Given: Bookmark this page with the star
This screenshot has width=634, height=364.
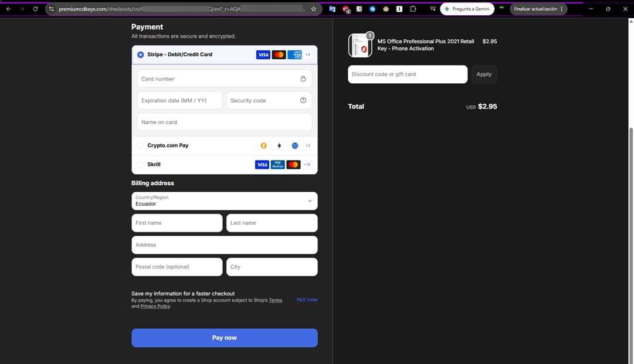Looking at the screenshot, I should (x=313, y=9).
